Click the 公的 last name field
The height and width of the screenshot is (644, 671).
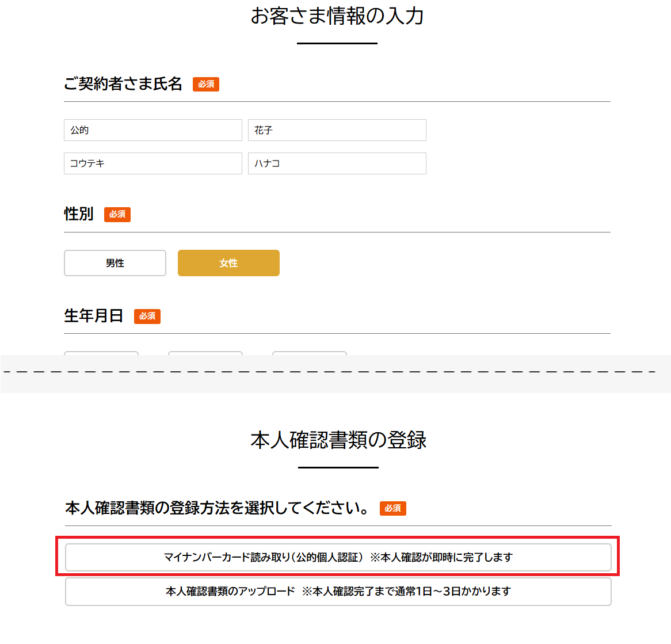(x=152, y=130)
